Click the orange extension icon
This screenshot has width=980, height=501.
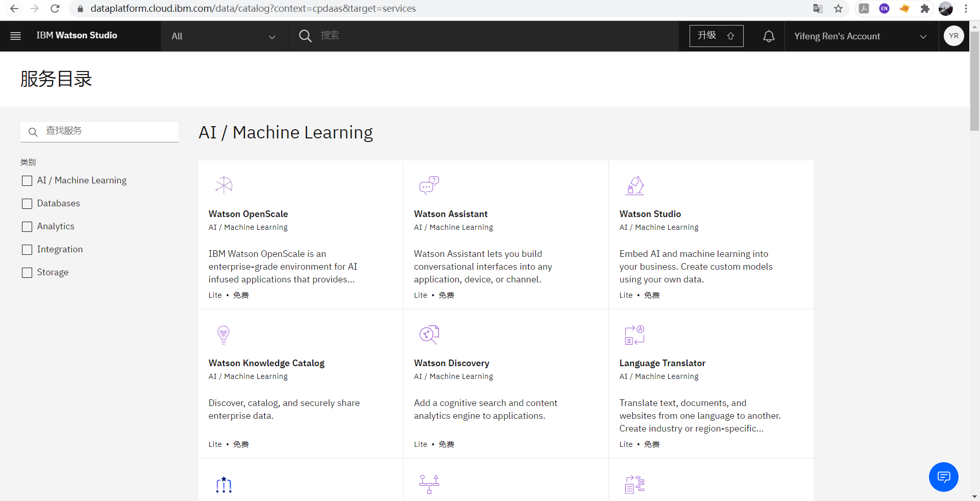[x=904, y=8]
